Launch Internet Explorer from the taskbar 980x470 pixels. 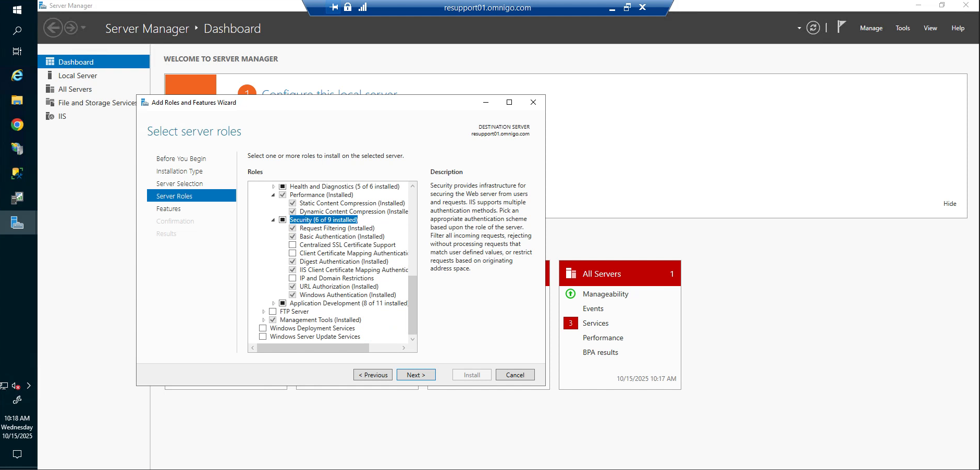(x=17, y=75)
